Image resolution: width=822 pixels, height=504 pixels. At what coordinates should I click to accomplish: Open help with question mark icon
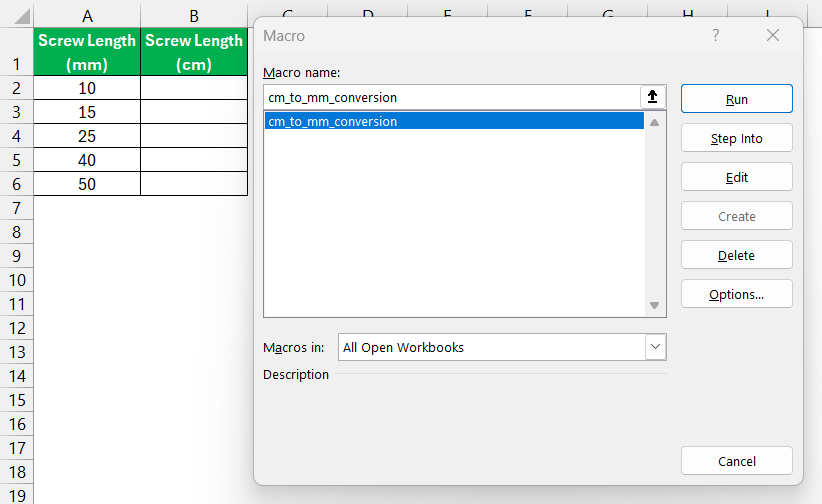716,35
